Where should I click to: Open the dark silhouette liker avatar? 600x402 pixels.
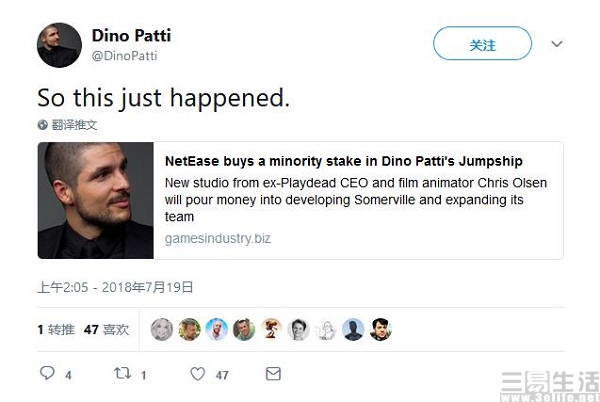[353, 329]
